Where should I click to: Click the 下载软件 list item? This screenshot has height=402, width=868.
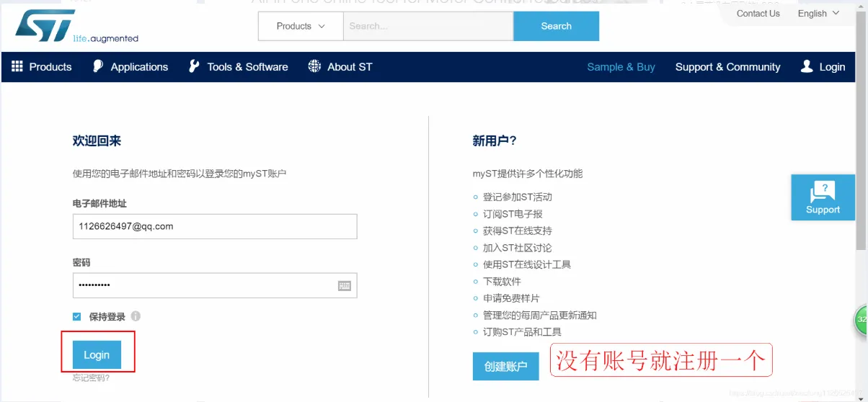tap(502, 281)
